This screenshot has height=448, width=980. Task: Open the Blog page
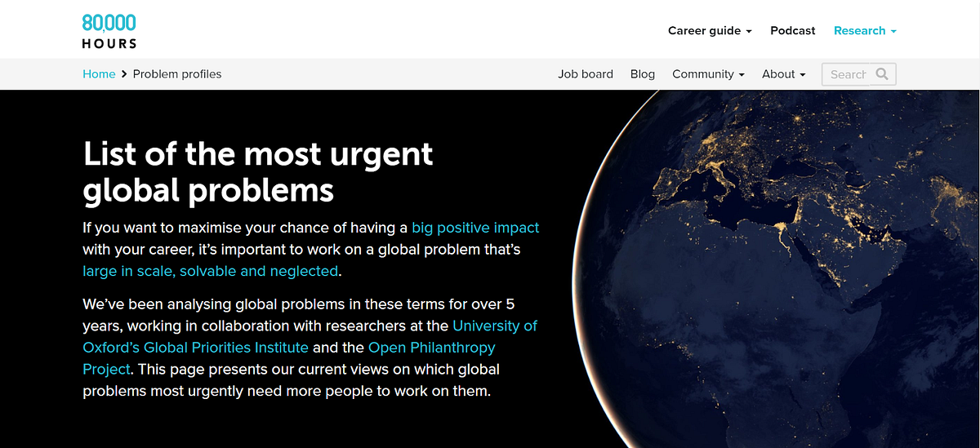[643, 73]
